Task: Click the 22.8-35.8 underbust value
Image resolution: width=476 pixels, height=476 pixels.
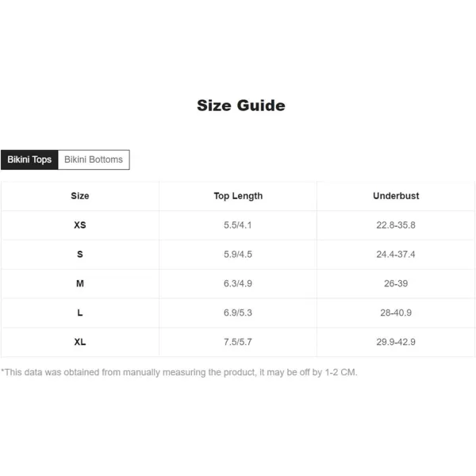Action: click(x=396, y=225)
